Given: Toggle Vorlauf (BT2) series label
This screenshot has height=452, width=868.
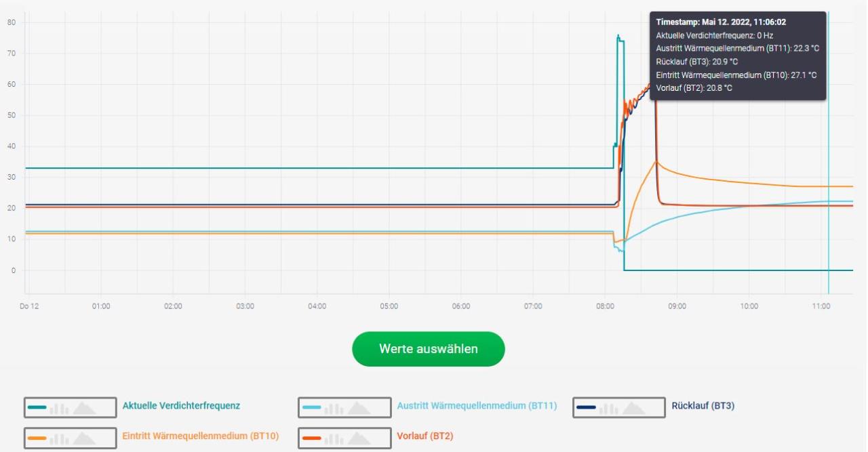Looking at the screenshot, I should pyautogui.click(x=425, y=436).
